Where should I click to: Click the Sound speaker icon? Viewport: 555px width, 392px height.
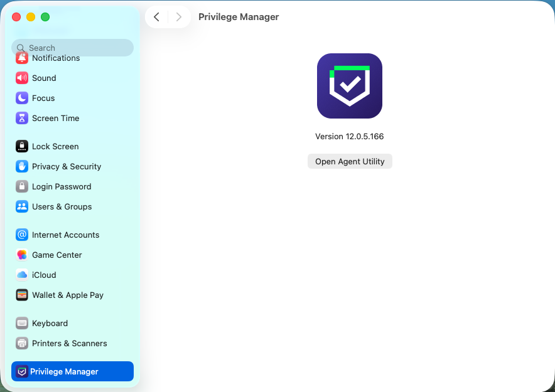click(x=22, y=78)
